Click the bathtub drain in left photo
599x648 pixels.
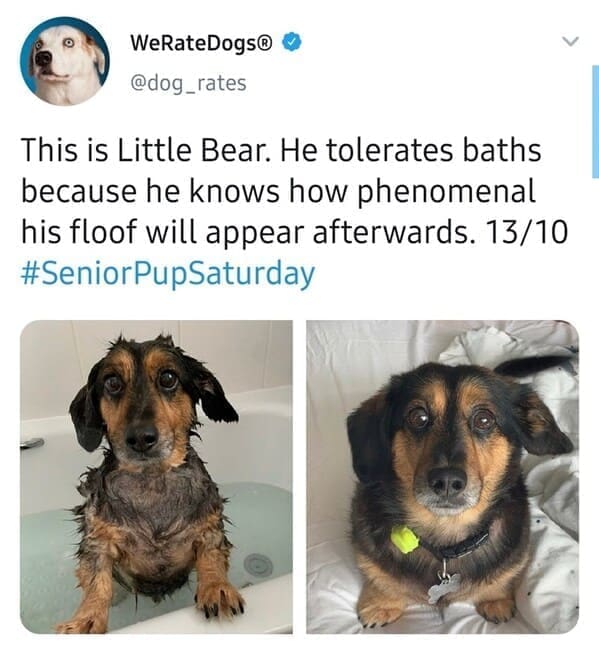258,565
